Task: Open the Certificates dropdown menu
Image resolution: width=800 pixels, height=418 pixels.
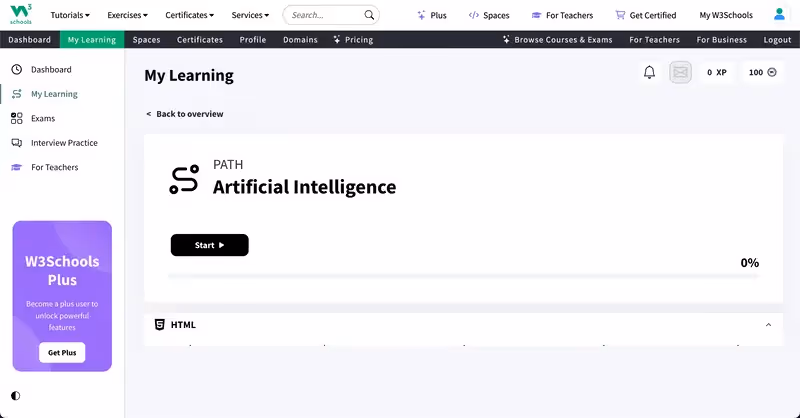Action: 189,15
